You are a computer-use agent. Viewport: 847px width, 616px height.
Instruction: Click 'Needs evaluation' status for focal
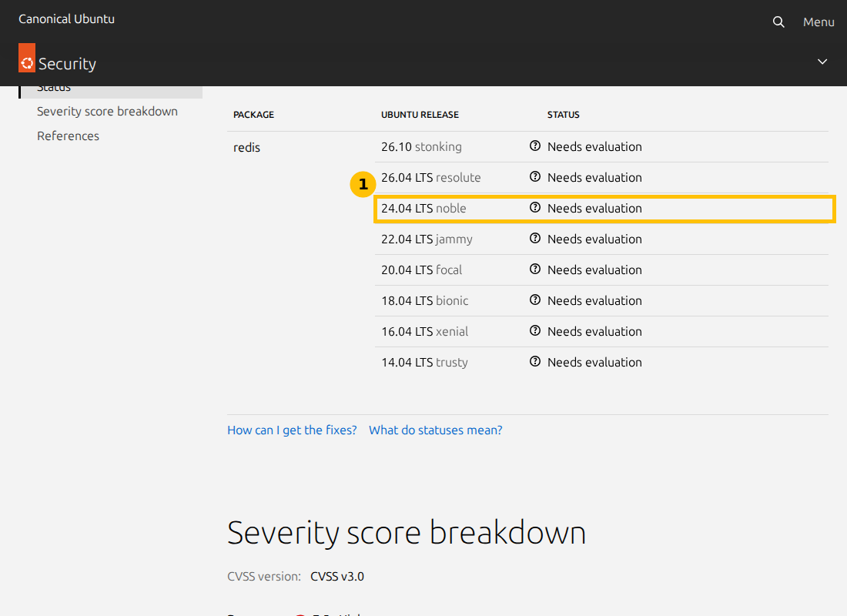pos(594,270)
